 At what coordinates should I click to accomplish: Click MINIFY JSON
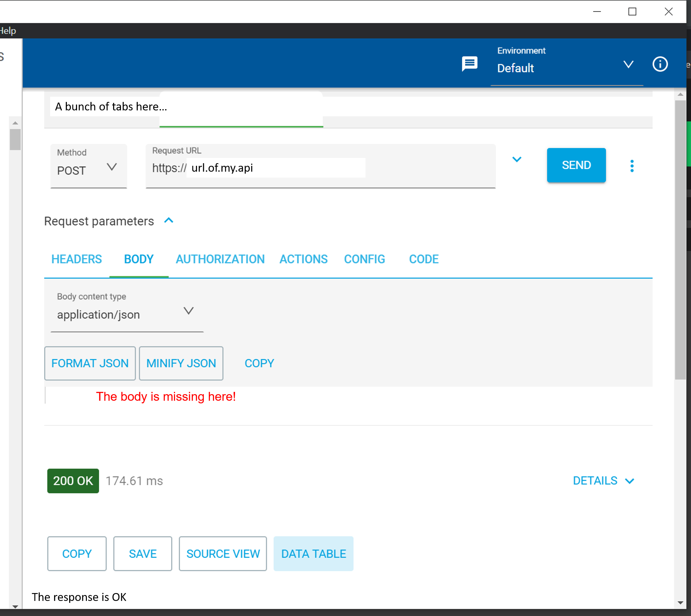coord(181,363)
